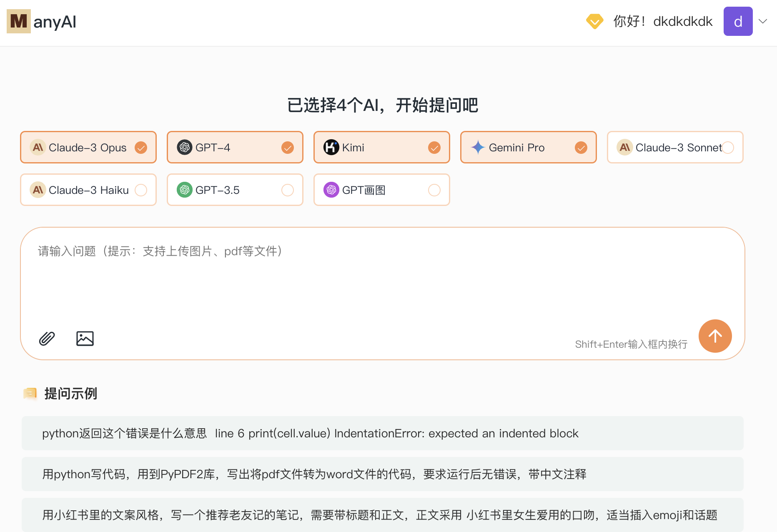Click the Claude-3 Sonnet label
The height and width of the screenshot is (532, 777).
pyautogui.click(x=679, y=148)
